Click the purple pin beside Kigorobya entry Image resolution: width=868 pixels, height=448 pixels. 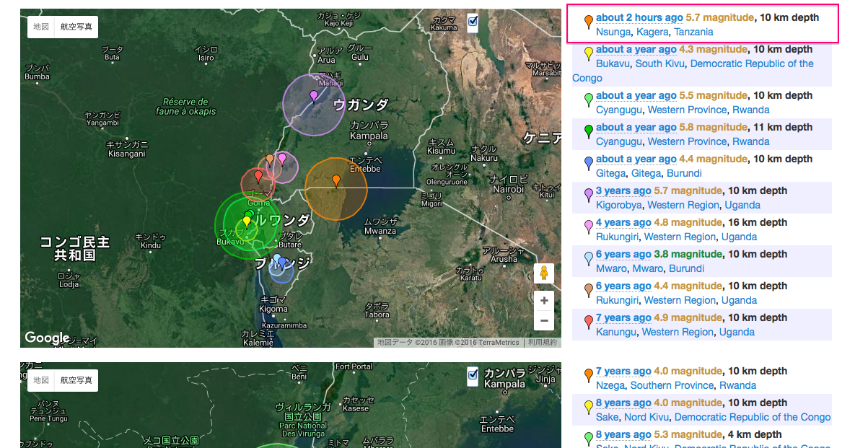[589, 195]
